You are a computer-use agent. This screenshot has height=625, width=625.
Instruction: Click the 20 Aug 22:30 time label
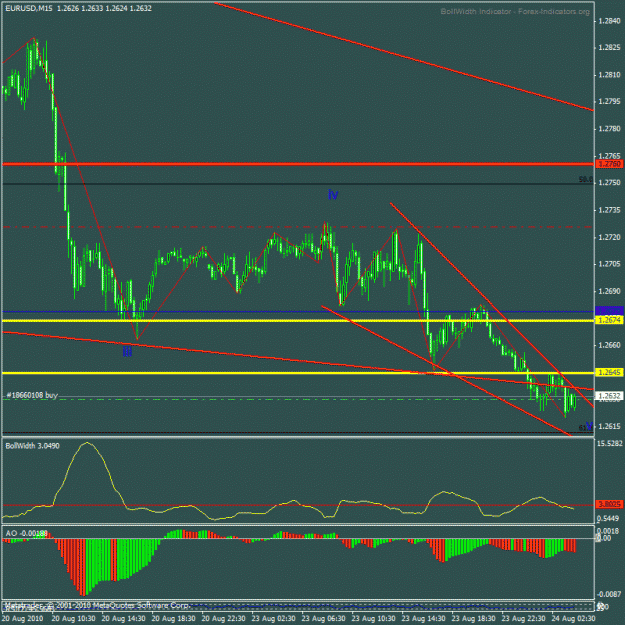223,618
